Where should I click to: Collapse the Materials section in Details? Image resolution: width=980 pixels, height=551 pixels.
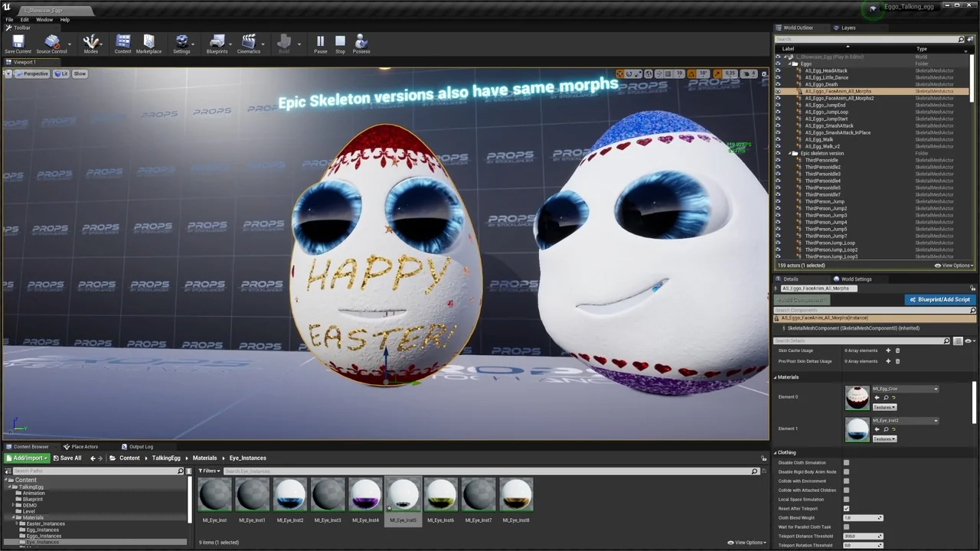788,377
